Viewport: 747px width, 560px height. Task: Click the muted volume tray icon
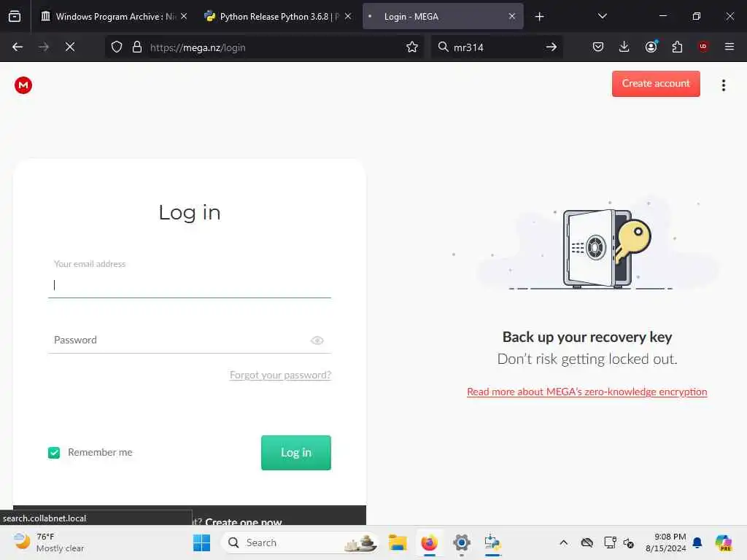click(629, 542)
